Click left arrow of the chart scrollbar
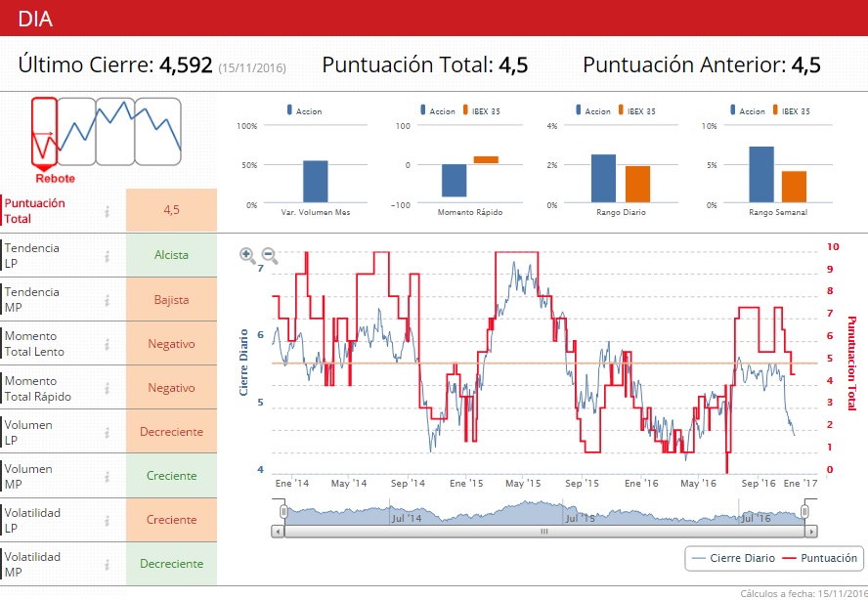The height and width of the screenshot is (600, 868). (x=279, y=532)
